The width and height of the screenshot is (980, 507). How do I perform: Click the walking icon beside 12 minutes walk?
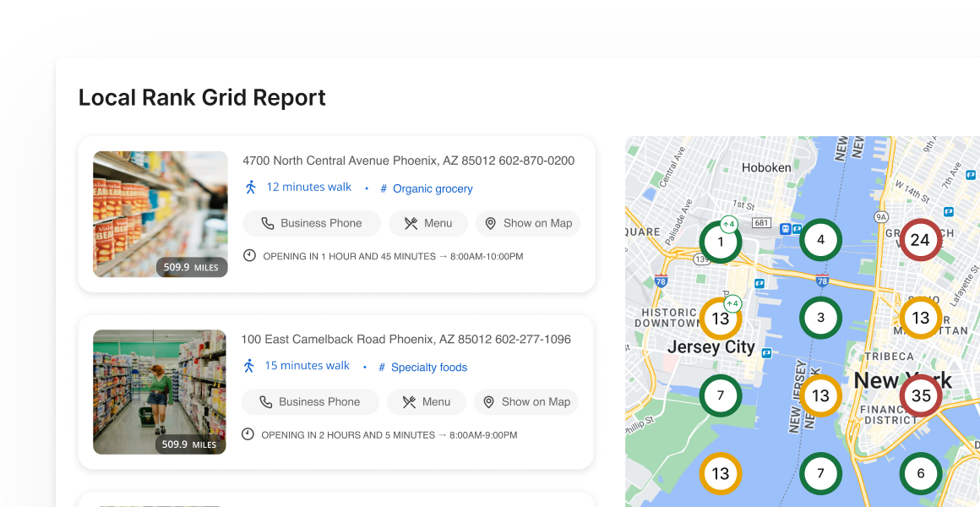(x=251, y=187)
